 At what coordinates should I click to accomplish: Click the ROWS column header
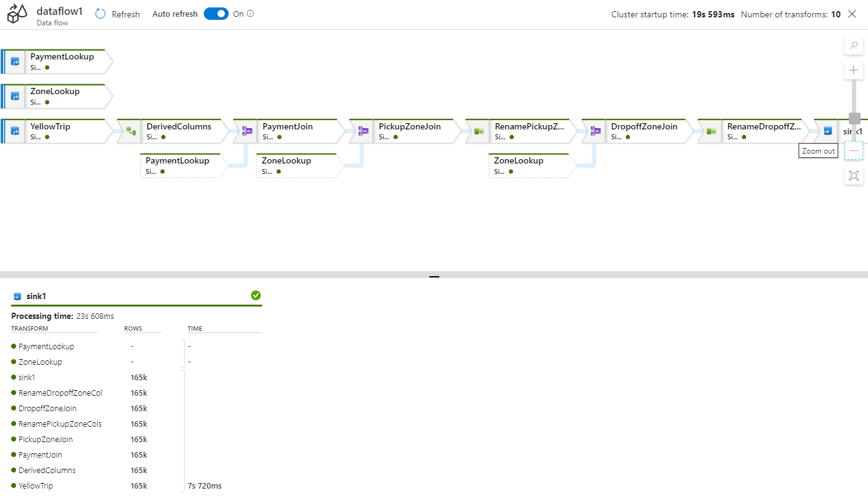coord(133,329)
